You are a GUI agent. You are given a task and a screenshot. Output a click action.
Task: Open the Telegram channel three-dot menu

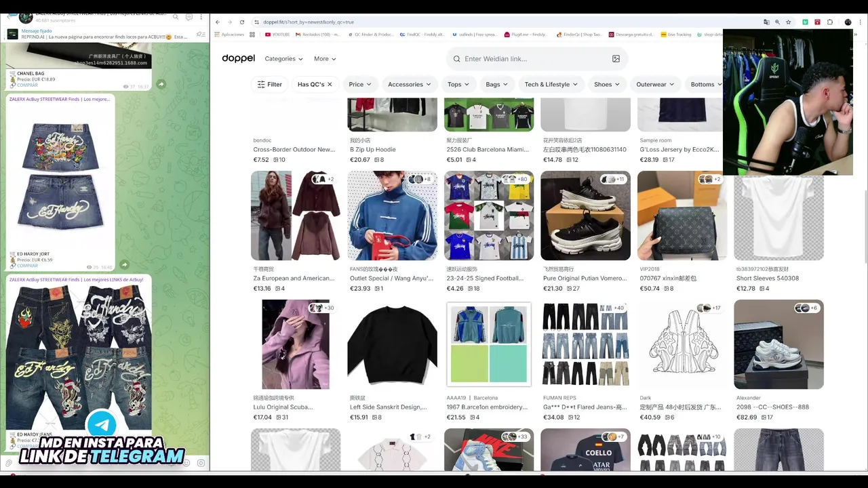[201, 16]
